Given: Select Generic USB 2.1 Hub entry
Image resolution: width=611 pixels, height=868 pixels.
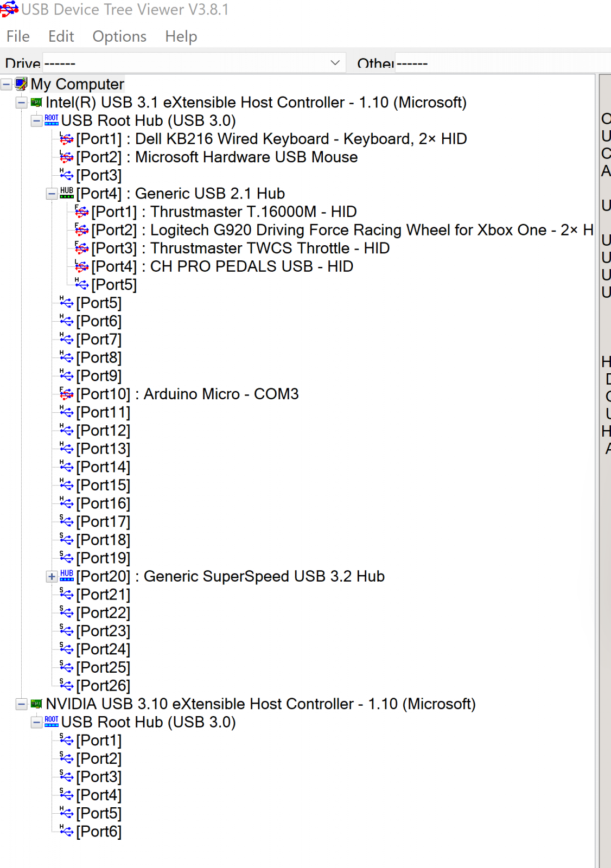Looking at the screenshot, I should pyautogui.click(x=181, y=194).
